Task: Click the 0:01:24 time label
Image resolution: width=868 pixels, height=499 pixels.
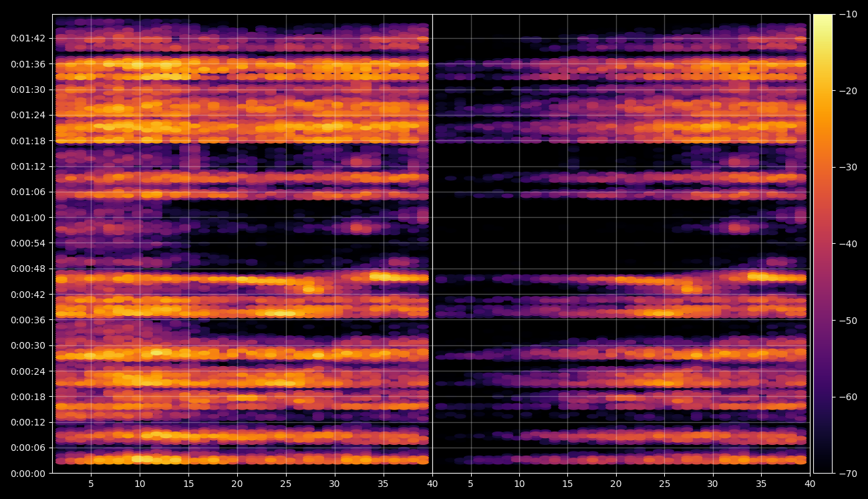Action: point(27,115)
